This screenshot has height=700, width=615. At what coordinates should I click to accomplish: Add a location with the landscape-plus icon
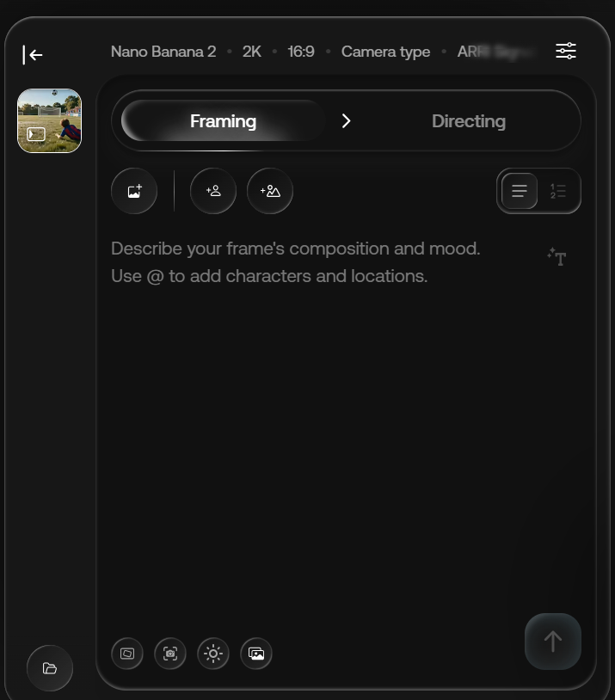[270, 191]
